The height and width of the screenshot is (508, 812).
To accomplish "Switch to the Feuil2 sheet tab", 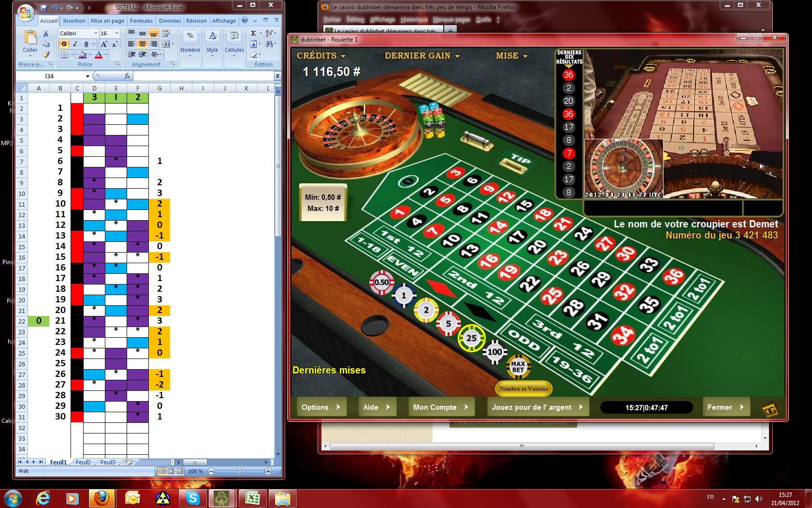I will 83,462.
